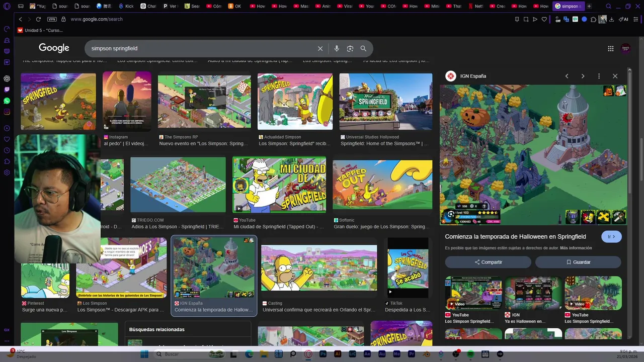Open the Universal Studios Hollywood Springfield thumbnail

386,102
